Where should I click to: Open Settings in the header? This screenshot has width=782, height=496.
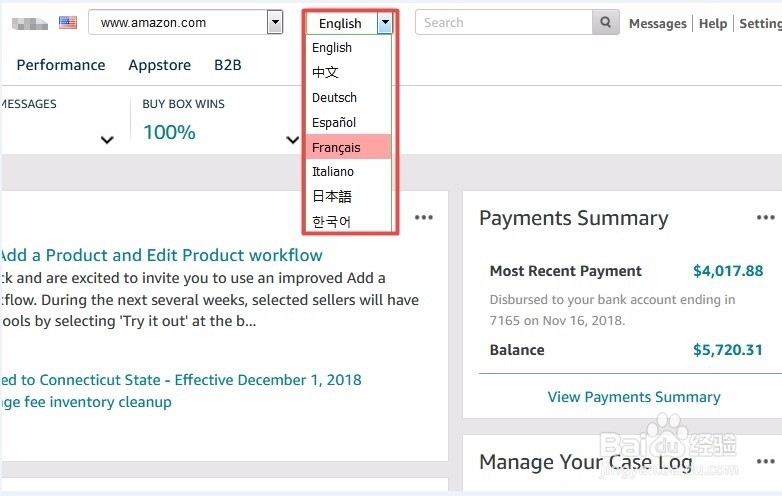[760, 23]
